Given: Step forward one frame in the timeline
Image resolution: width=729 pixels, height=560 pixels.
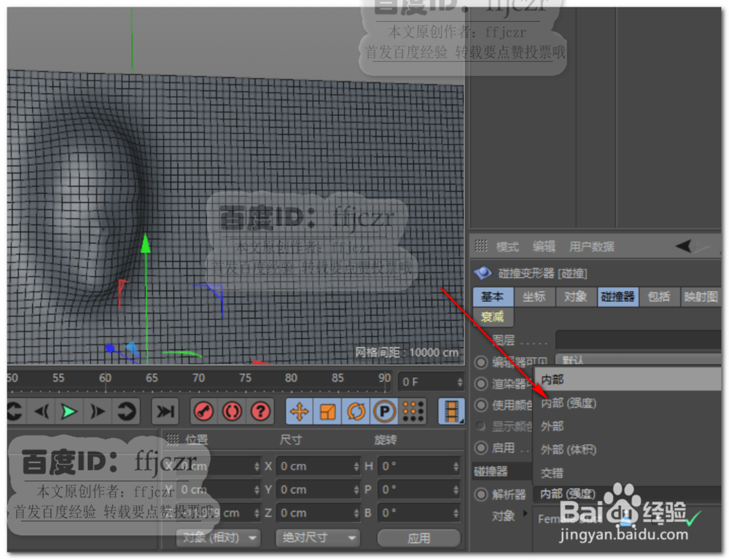Looking at the screenshot, I should click(97, 412).
